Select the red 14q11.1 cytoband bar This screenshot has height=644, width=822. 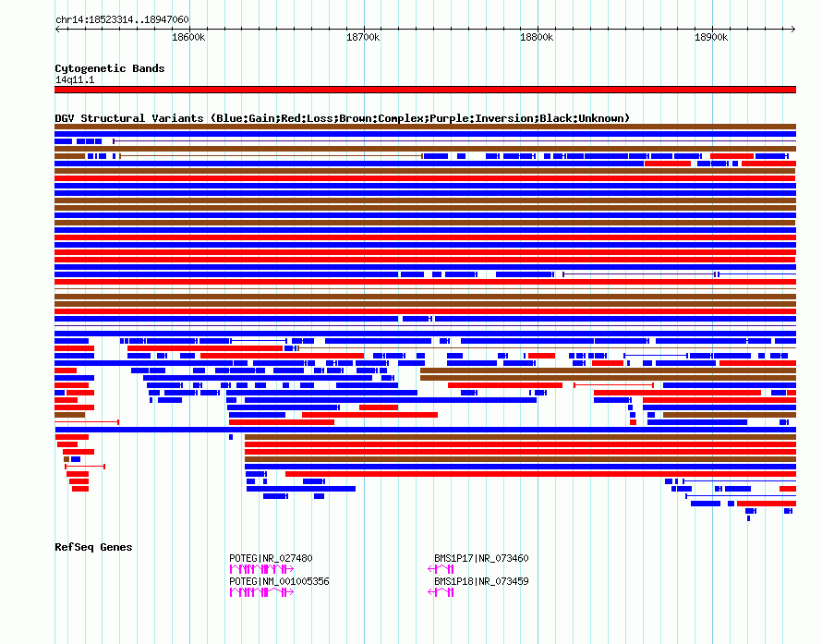(x=425, y=90)
